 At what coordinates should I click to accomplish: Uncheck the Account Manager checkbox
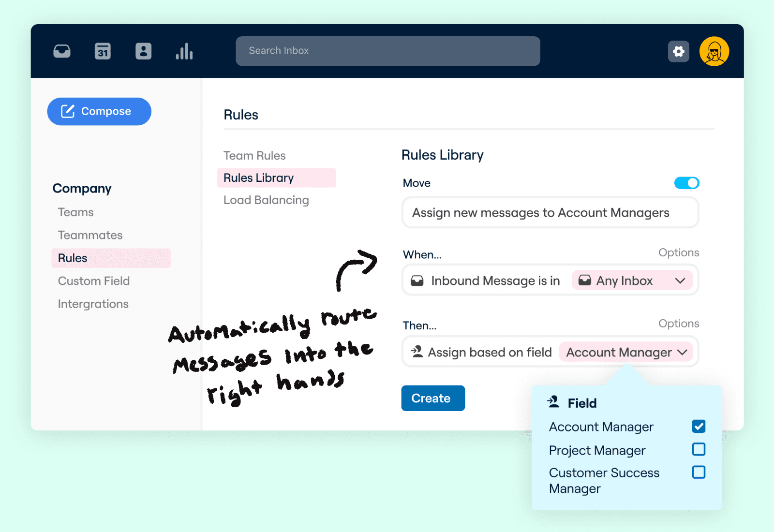pyautogui.click(x=699, y=426)
